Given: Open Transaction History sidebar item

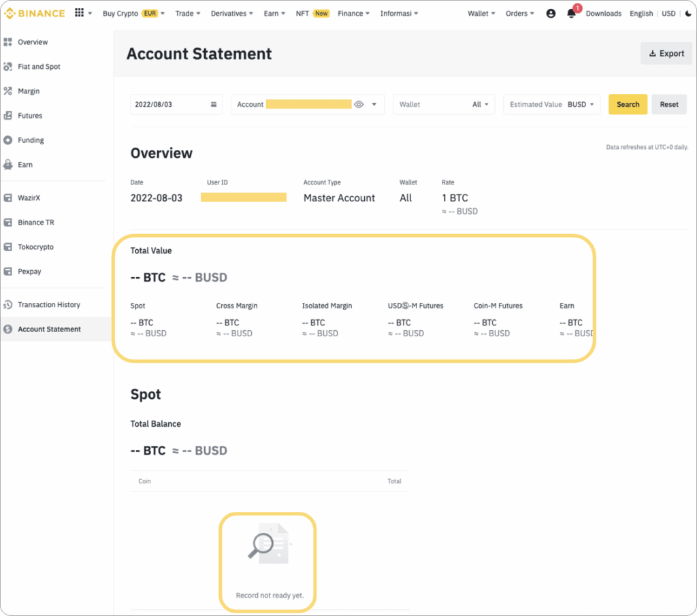Looking at the screenshot, I should [x=49, y=304].
